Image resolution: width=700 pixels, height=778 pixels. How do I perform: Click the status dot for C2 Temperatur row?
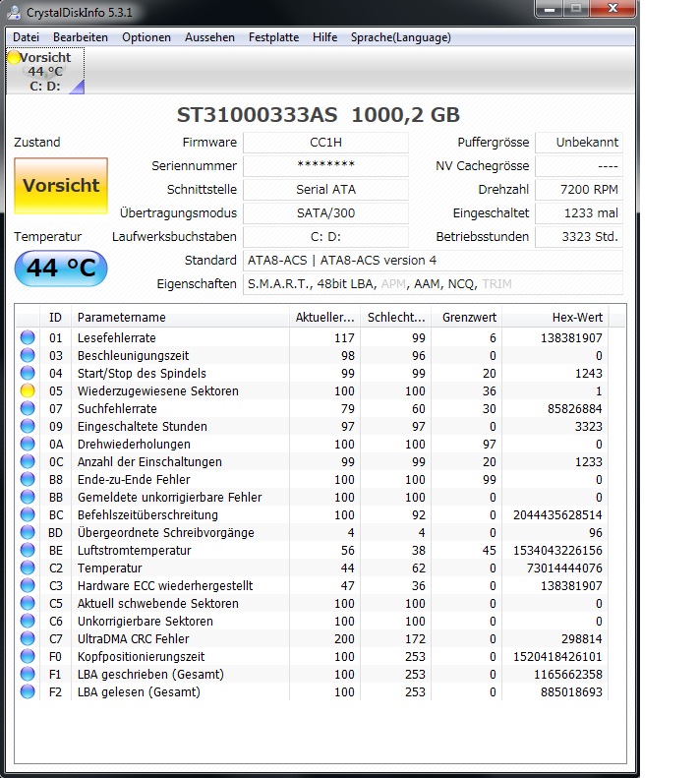[28, 568]
